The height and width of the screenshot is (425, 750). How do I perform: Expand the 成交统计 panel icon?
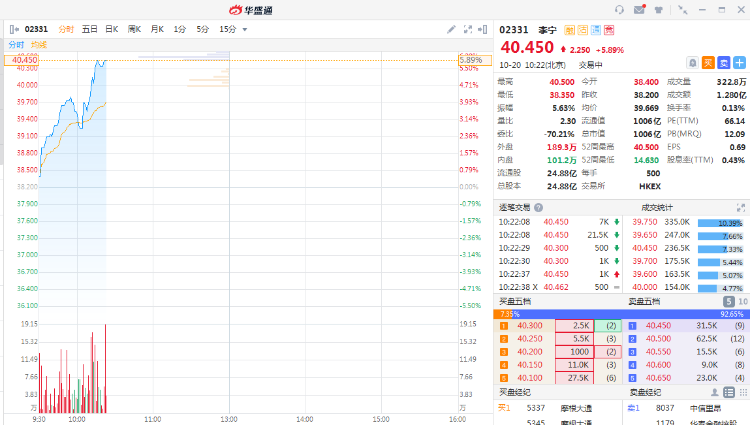click(x=741, y=207)
